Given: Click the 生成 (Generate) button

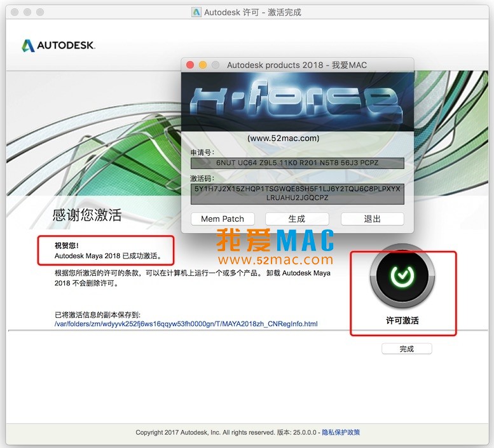Looking at the screenshot, I should click(297, 219).
